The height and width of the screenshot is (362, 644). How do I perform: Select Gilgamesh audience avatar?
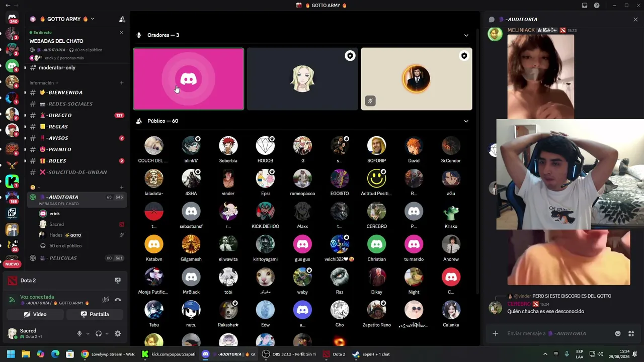coord(191,244)
